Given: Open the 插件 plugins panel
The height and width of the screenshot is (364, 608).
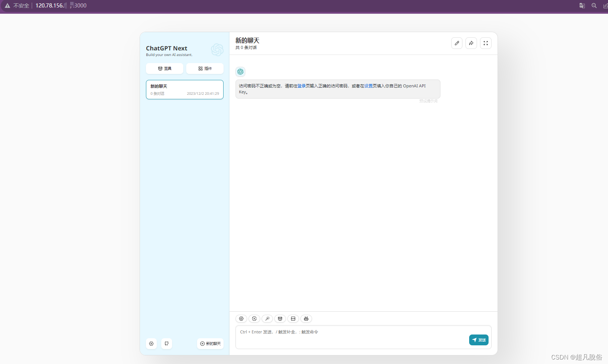Looking at the screenshot, I should [x=205, y=68].
